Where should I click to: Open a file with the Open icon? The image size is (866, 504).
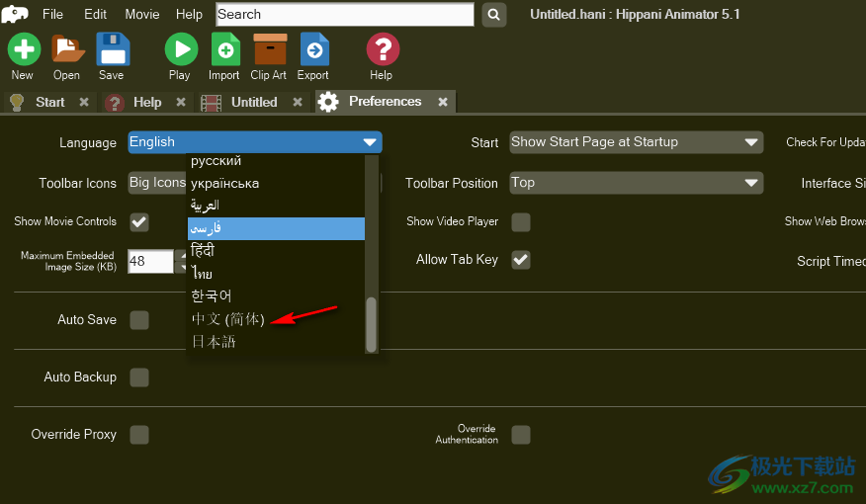[67, 49]
